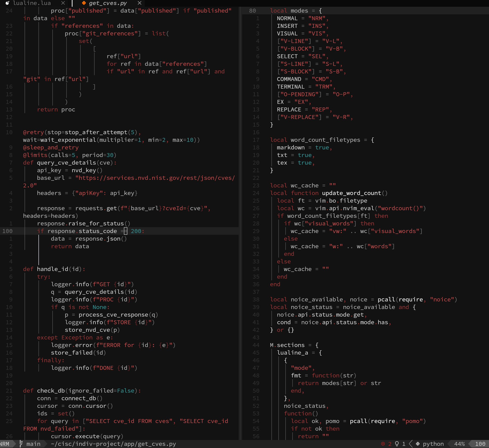
Task: Close the get_cves.py tab
Action: click(140, 3)
